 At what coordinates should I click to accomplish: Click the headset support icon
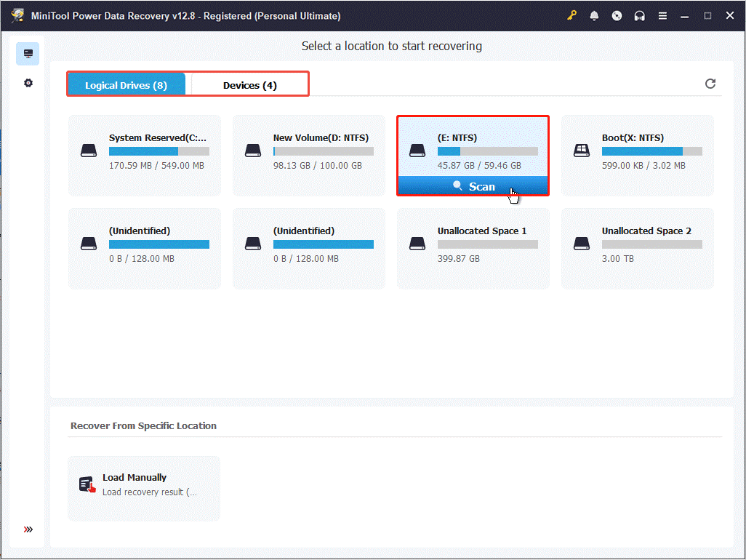pos(639,15)
